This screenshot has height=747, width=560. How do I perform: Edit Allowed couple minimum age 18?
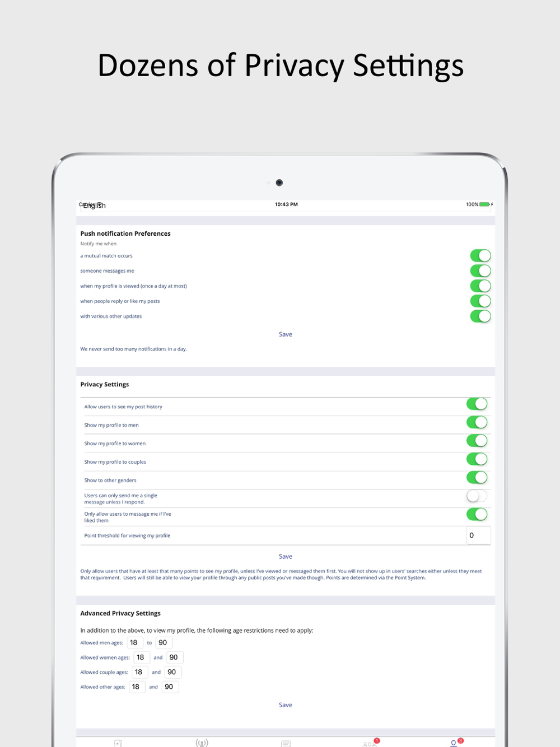click(140, 672)
